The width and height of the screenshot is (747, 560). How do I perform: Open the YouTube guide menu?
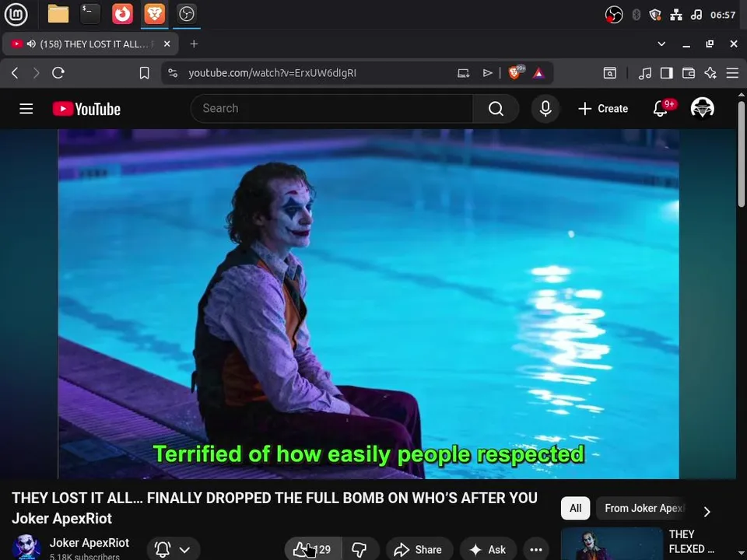point(26,109)
